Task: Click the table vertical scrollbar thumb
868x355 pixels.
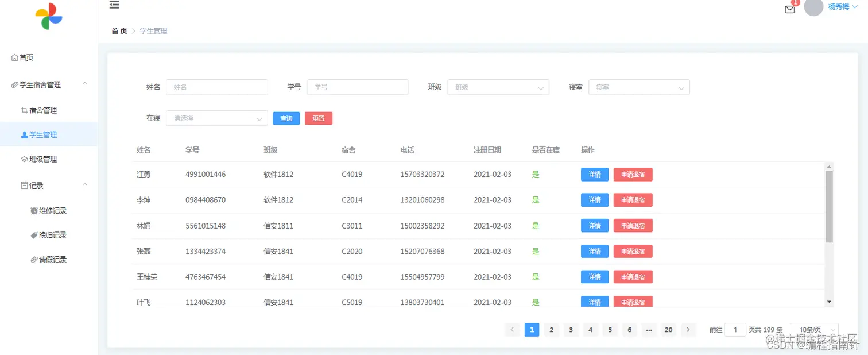Action: (829, 206)
